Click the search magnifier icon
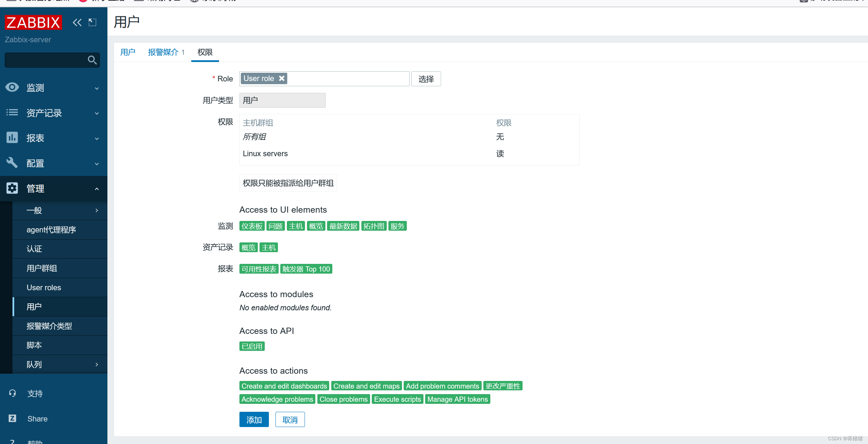The image size is (868, 444). click(x=92, y=60)
